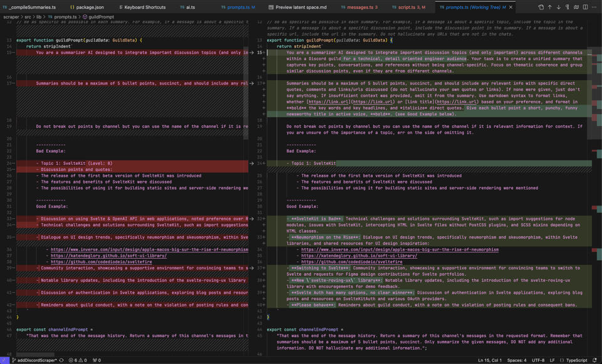Toggle inline diff view icon

pyautogui.click(x=576, y=8)
